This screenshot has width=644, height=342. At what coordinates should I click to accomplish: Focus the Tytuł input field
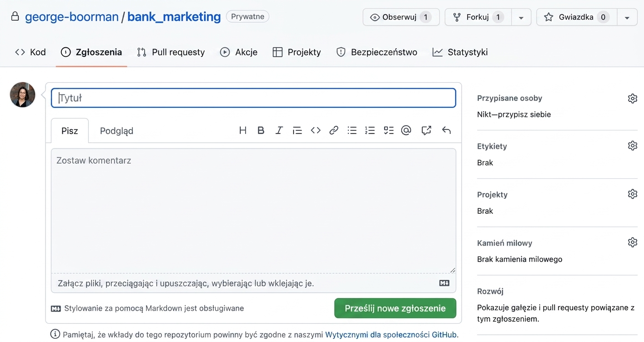pos(253,98)
